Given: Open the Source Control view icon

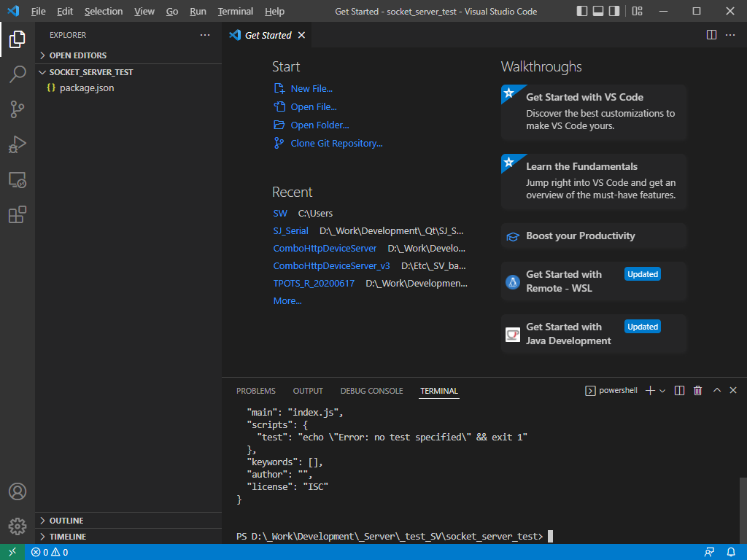Looking at the screenshot, I should coord(18,109).
